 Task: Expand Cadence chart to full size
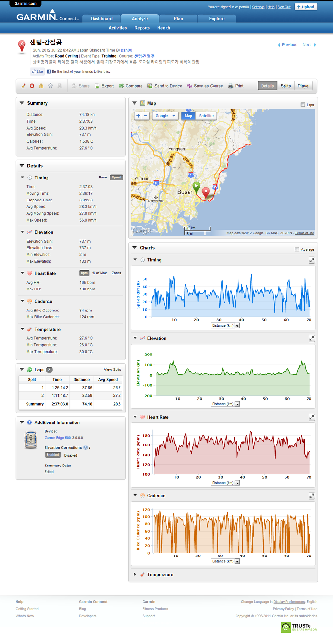(311, 496)
